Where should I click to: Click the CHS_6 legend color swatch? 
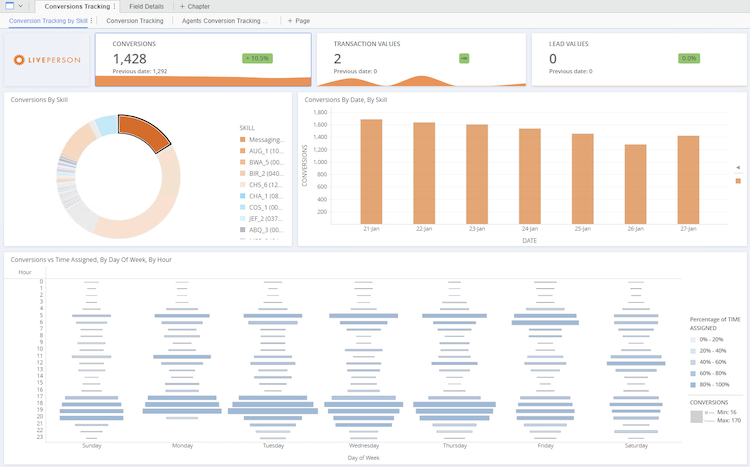pyautogui.click(x=243, y=185)
